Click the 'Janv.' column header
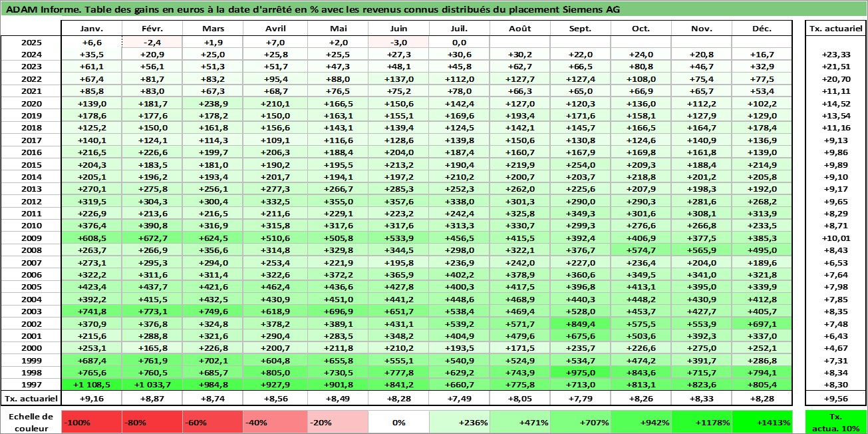The image size is (868, 434). 92,29
